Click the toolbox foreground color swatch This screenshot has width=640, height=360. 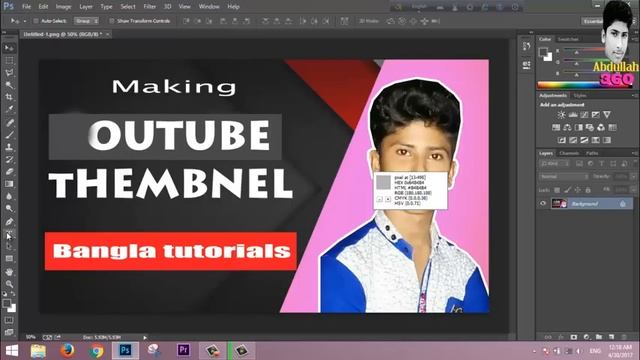point(7,303)
